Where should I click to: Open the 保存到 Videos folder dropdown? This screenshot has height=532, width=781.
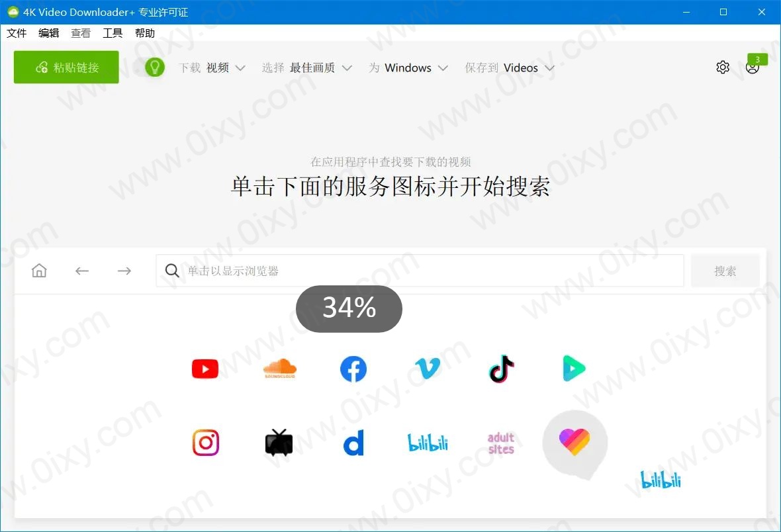(x=528, y=67)
